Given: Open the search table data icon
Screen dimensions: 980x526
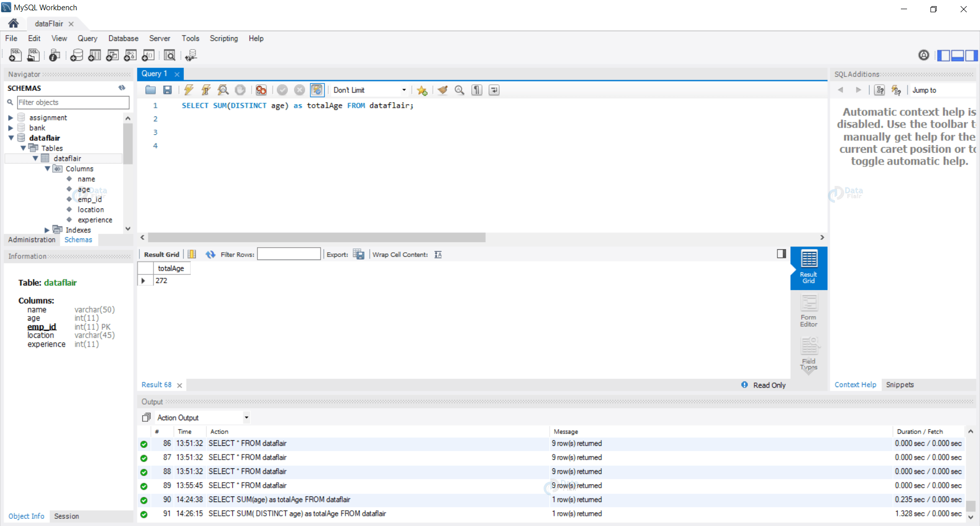Looking at the screenshot, I should [x=169, y=55].
